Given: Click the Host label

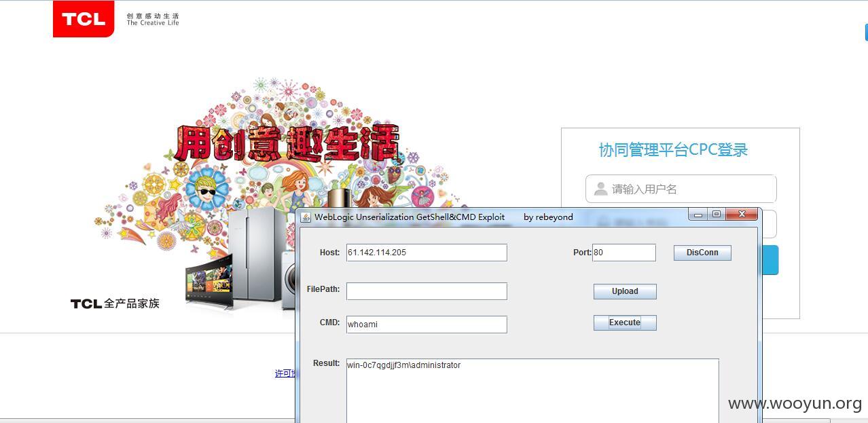Looking at the screenshot, I should pos(329,253).
